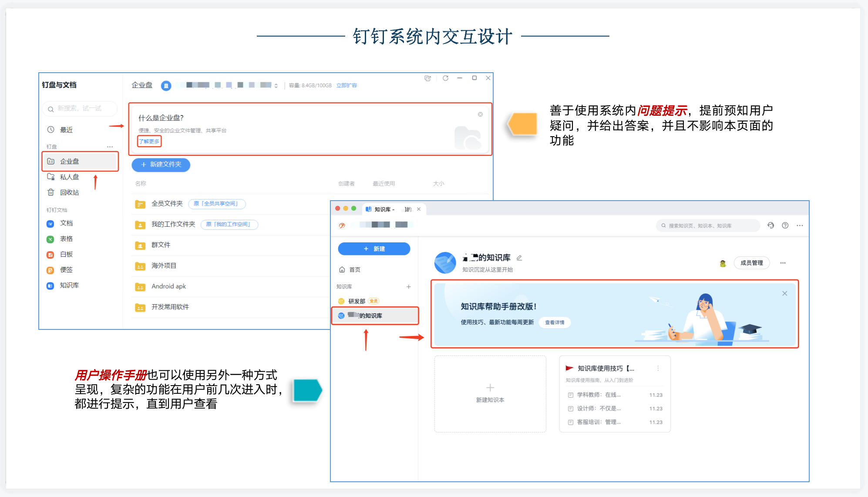Open the more menu next to help icon
Image resolution: width=868 pixels, height=497 pixels.
(x=800, y=225)
